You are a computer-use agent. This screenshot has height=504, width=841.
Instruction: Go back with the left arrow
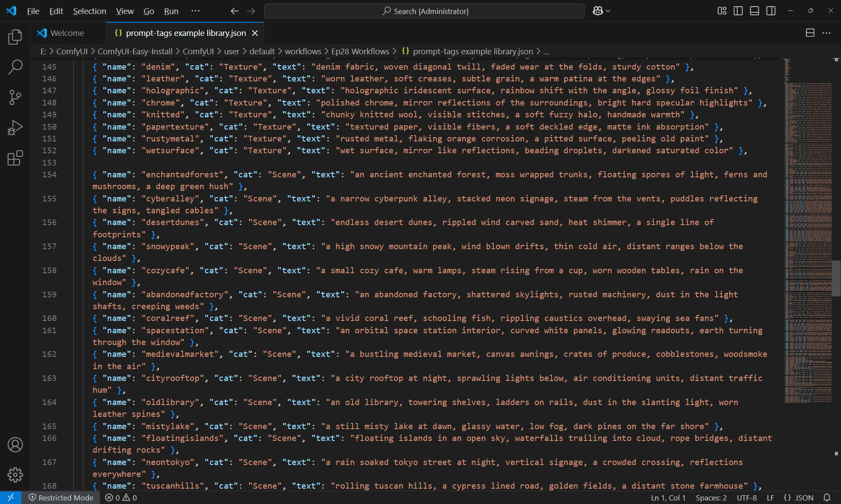pos(235,11)
